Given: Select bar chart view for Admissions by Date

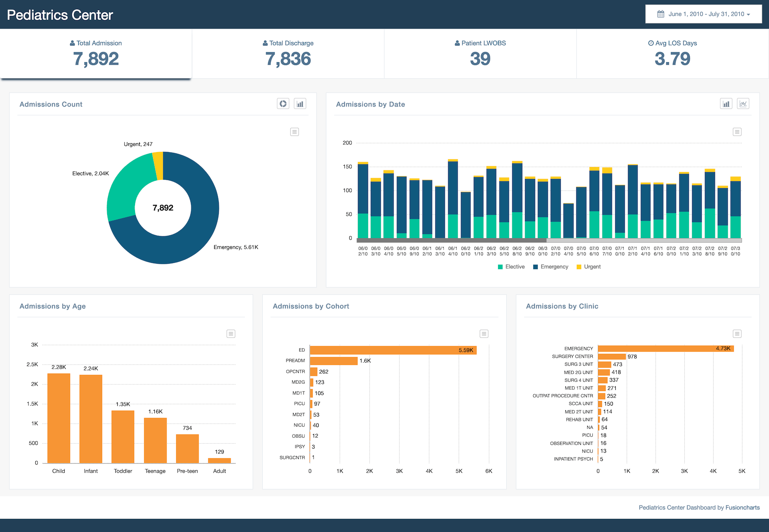Looking at the screenshot, I should [726, 103].
